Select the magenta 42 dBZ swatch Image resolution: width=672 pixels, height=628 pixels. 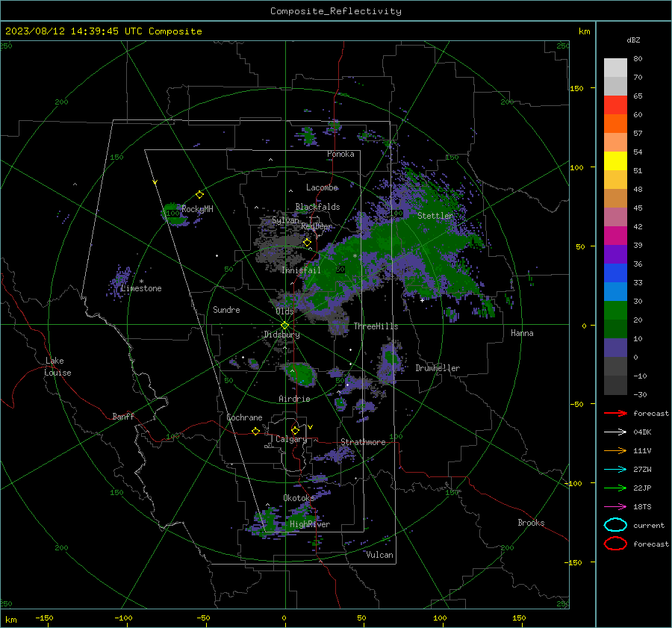[615, 236]
